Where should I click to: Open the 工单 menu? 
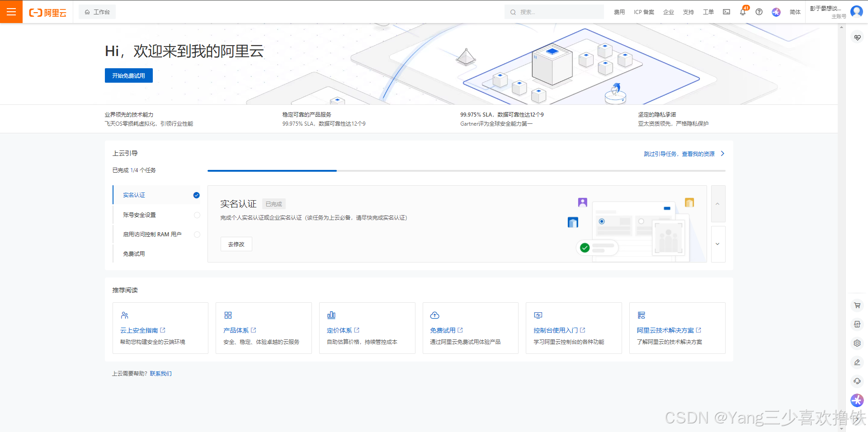coord(708,12)
